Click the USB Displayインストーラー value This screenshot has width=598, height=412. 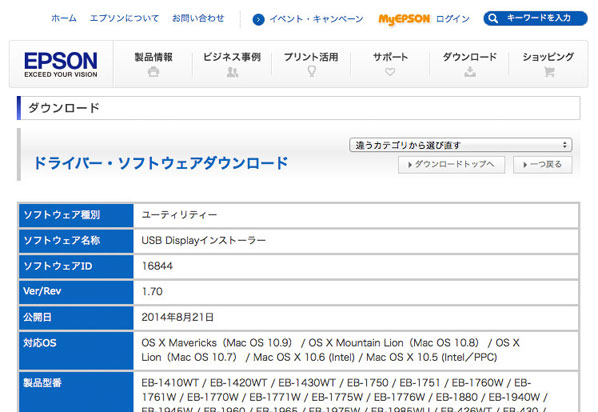(x=204, y=240)
